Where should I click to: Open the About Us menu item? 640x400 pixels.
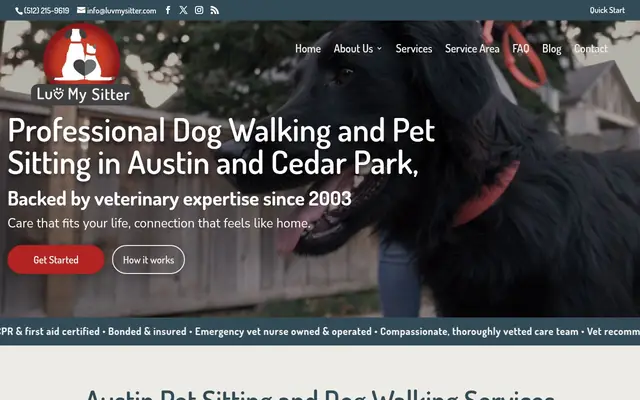coord(353,49)
